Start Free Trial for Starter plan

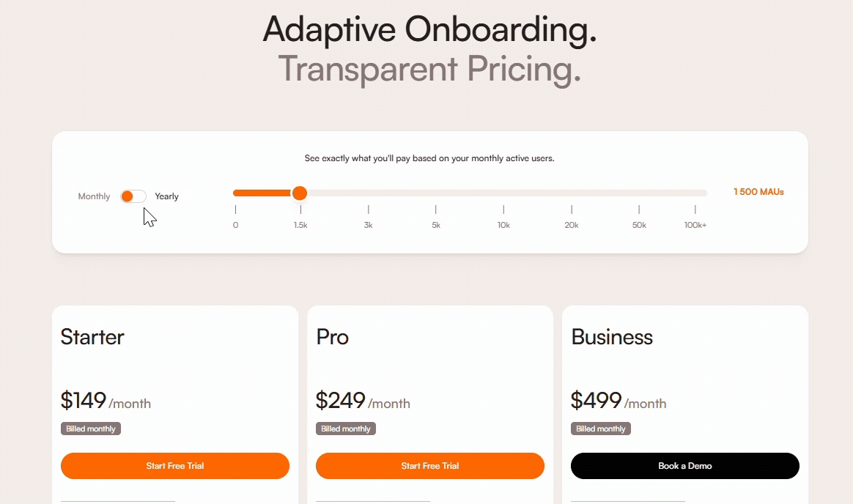click(x=175, y=466)
